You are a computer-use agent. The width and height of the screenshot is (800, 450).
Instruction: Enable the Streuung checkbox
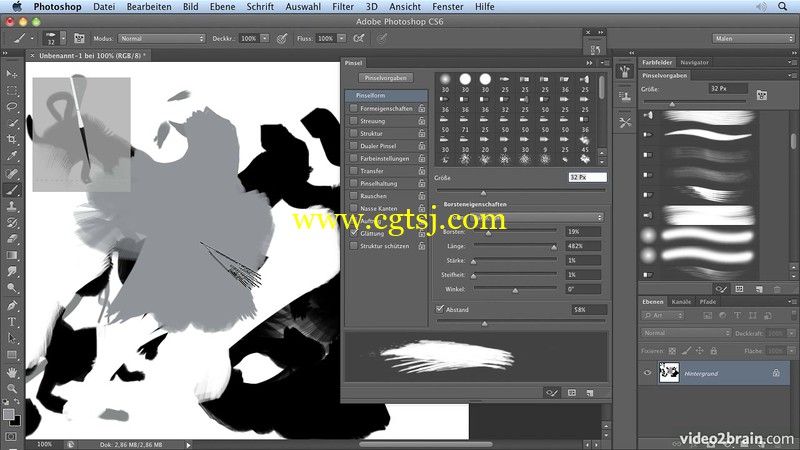[354, 121]
